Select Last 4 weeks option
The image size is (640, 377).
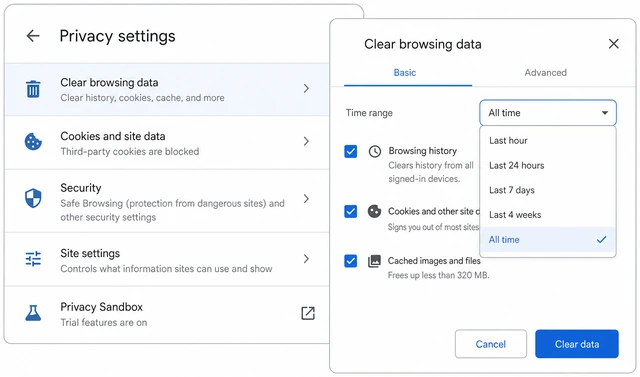(x=548, y=215)
